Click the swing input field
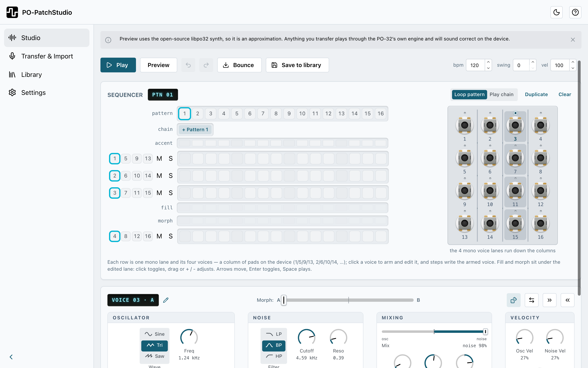588x368 pixels. coord(521,65)
